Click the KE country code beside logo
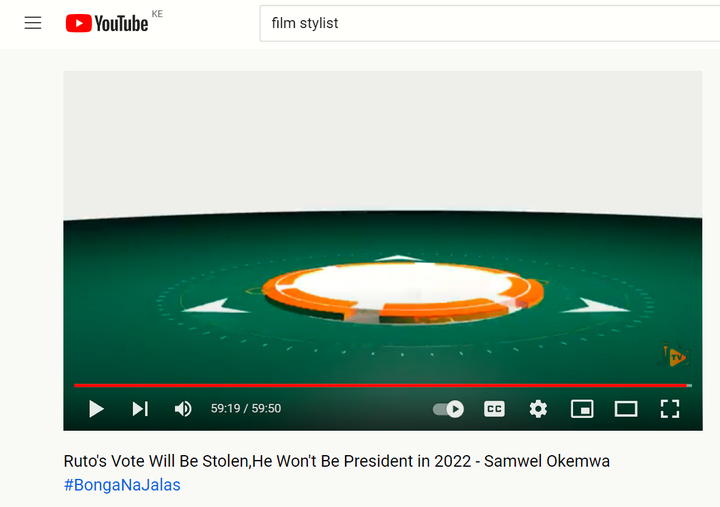The height and width of the screenshot is (507, 720). 157,14
